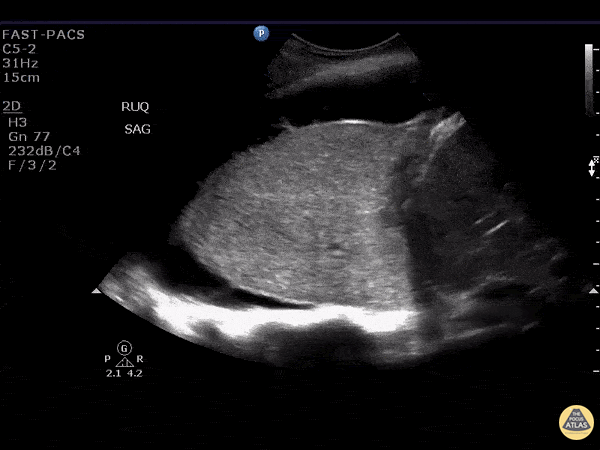Viewport: 600px width, 450px height.
Task: Click the left depth triangle marker
Action: coord(96,291)
